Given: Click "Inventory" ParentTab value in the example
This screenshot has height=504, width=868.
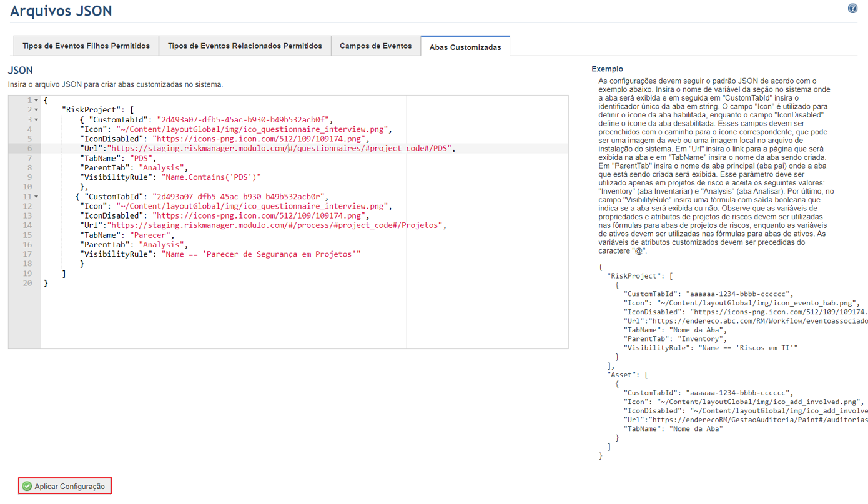Looking at the screenshot, I should [x=701, y=338].
